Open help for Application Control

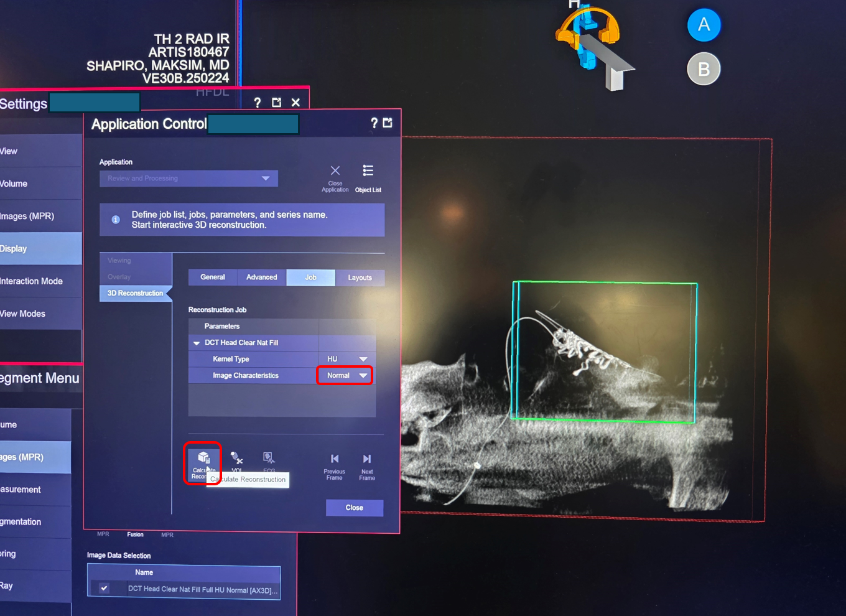(x=374, y=123)
